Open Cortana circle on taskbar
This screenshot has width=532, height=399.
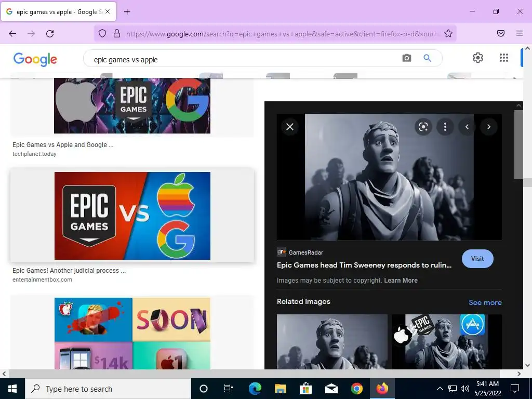tap(204, 389)
